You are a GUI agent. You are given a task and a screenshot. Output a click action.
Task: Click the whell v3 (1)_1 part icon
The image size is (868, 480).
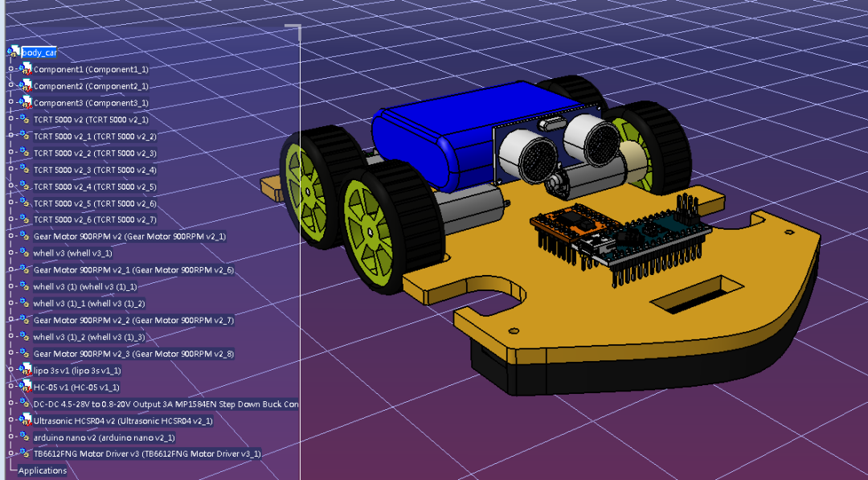point(25,286)
